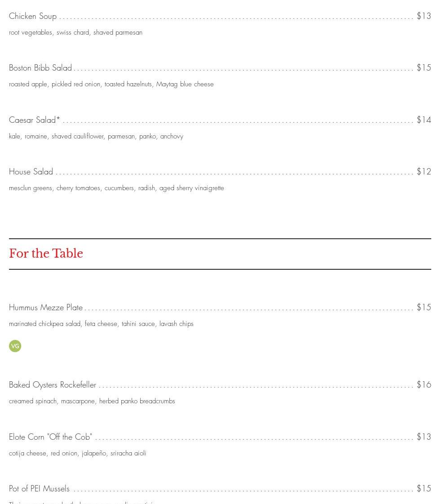The height and width of the screenshot is (504, 438).
Task: Click the $12 price for House Salad
Action: point(424,172)
